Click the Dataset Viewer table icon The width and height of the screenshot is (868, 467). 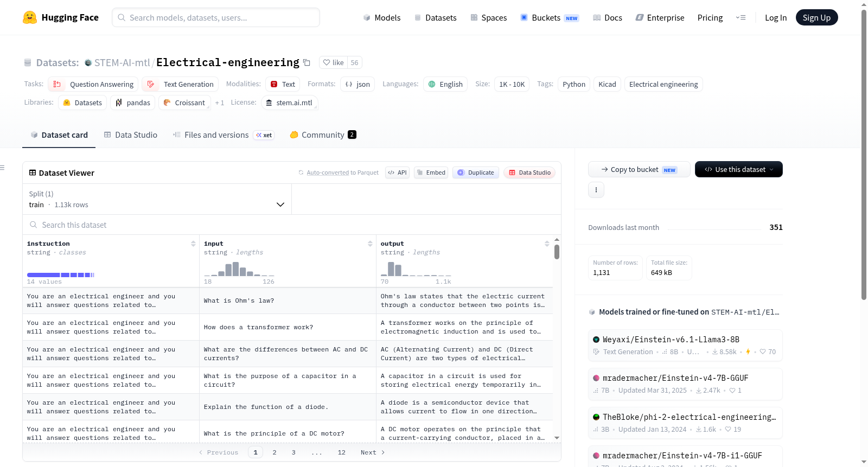tap(33, 172)
